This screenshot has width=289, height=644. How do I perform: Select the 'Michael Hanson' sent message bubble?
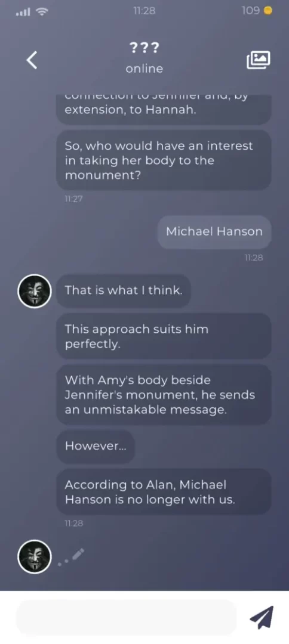tap(214, 231)
